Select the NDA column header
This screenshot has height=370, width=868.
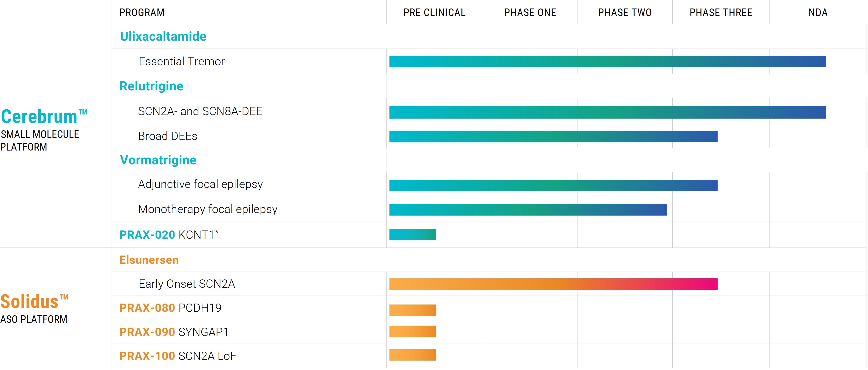click(x=818, y=12)
